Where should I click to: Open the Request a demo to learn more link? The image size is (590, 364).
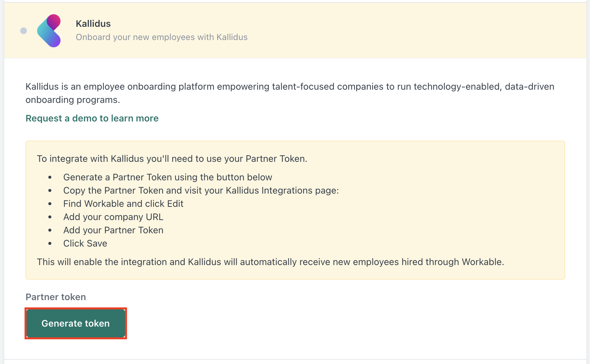[92, 118]
